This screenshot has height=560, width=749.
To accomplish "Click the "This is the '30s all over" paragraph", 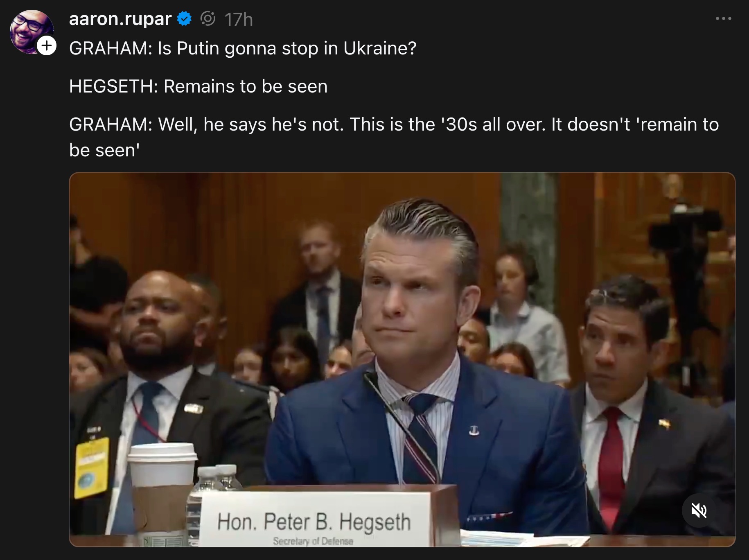I will [x=394, y=137].
